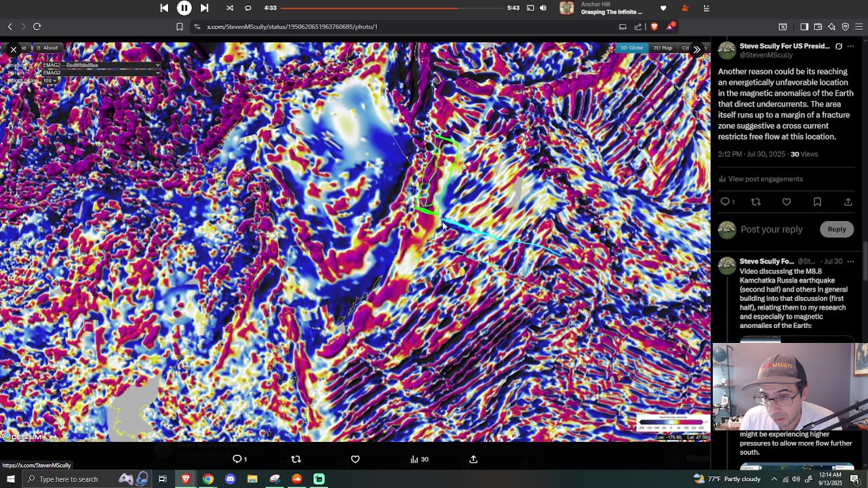Repost from the photo bottom bar
868x488 pixels.
tap(296, 459)
